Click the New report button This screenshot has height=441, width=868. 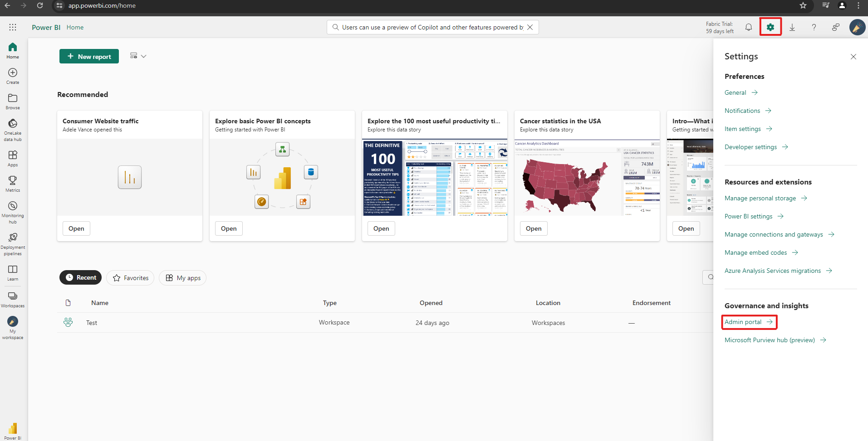coord(89,56)
